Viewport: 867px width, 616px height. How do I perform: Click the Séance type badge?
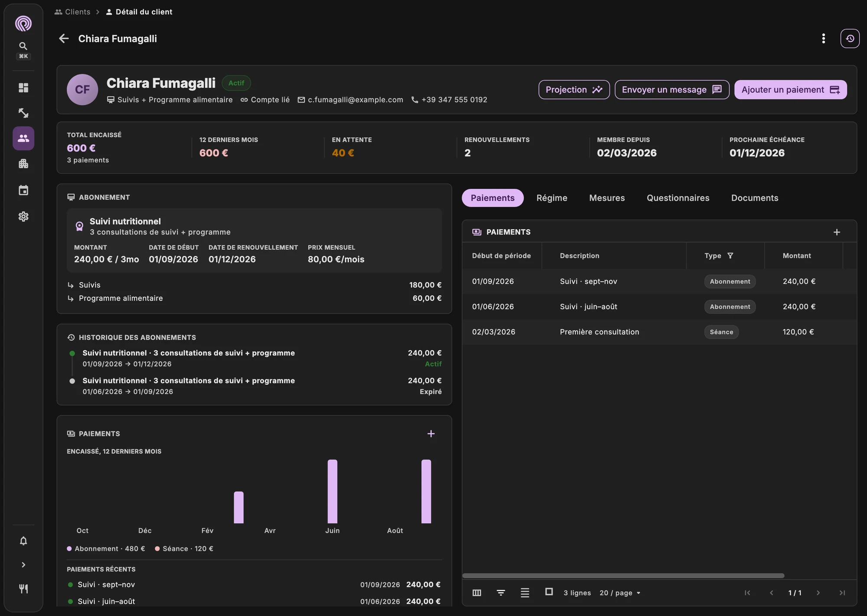pyautogui.click(x=721, y=332)
